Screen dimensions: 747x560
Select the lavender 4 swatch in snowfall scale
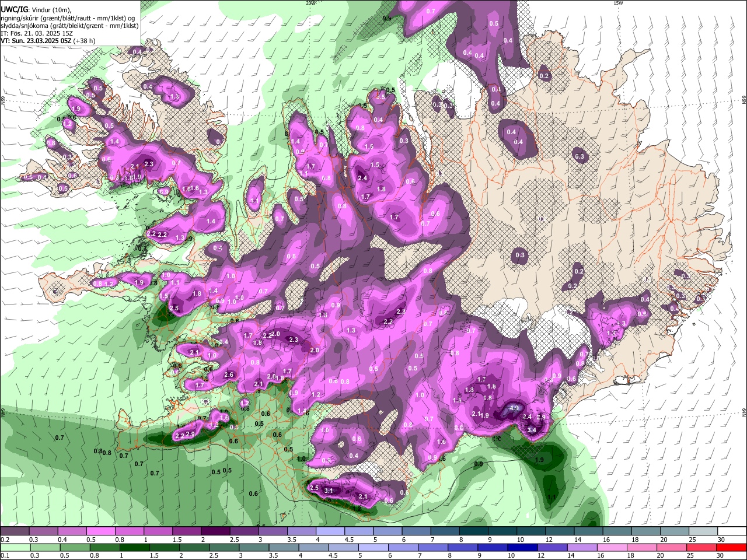point(330,531)
